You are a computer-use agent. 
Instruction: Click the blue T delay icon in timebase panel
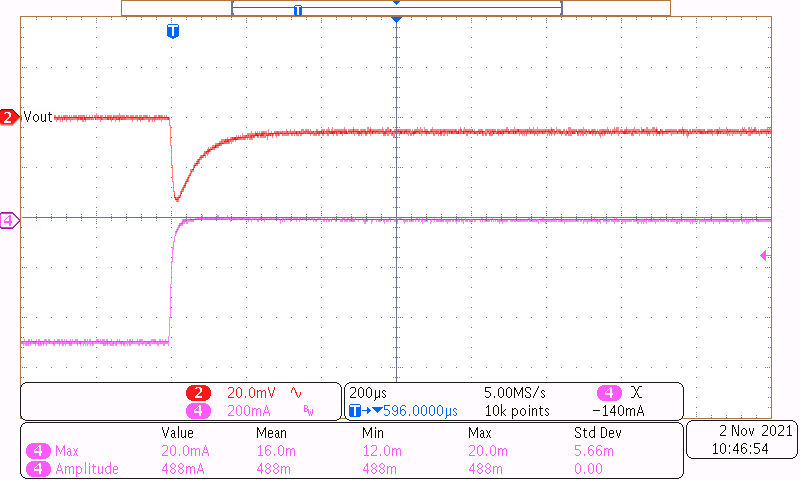(355, 411)
